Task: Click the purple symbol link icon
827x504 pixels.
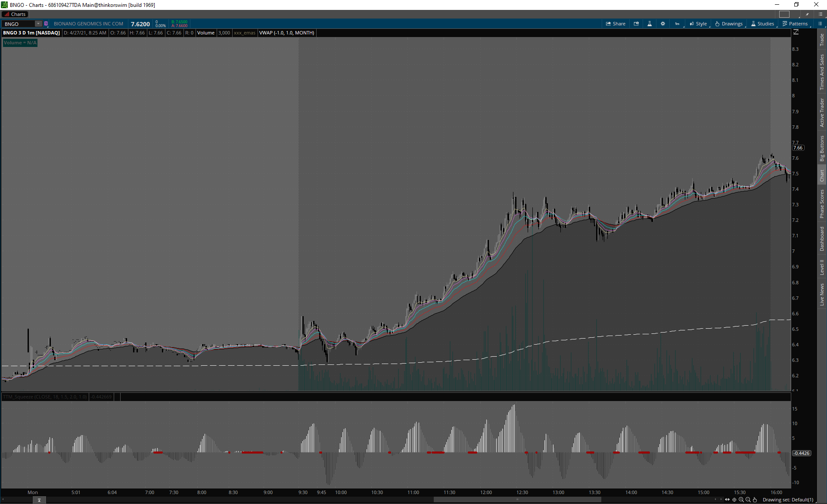Action: click(46, 24)
